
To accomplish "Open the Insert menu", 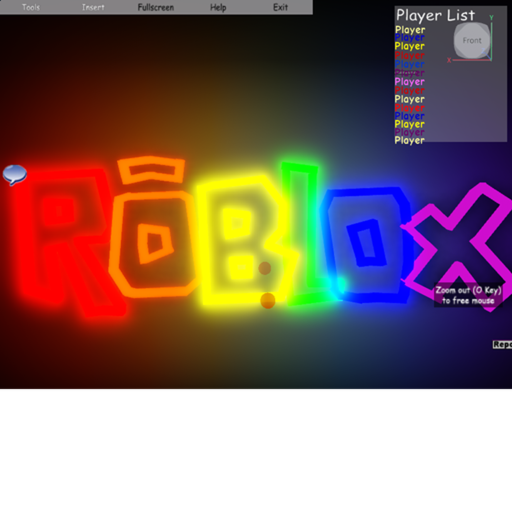I will point(93,7).
